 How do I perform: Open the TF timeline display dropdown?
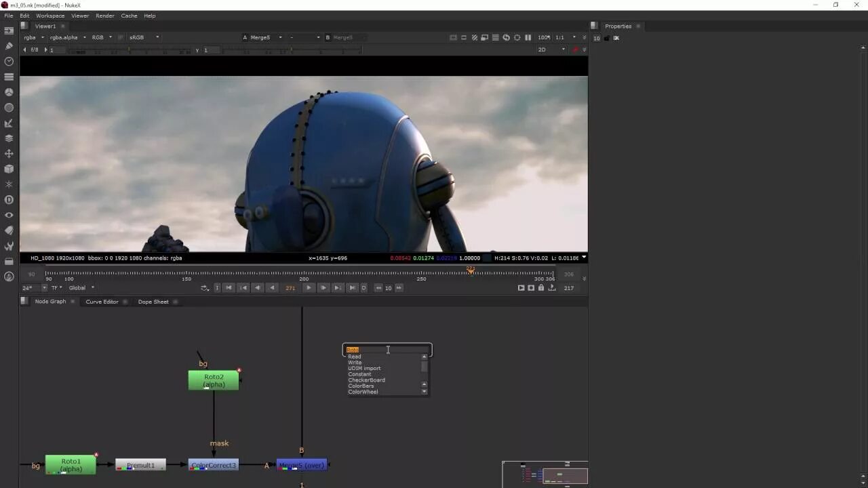[x=56, y=288]
